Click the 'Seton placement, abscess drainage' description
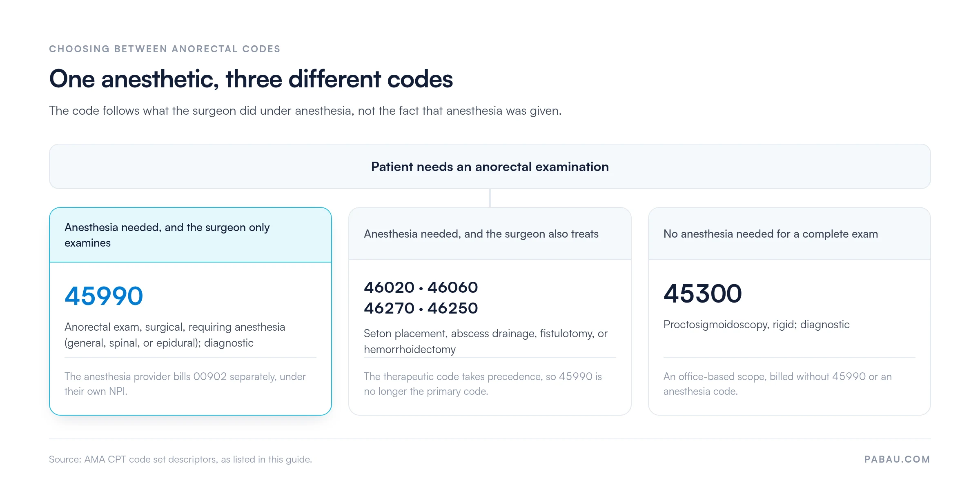 point(486,341)
